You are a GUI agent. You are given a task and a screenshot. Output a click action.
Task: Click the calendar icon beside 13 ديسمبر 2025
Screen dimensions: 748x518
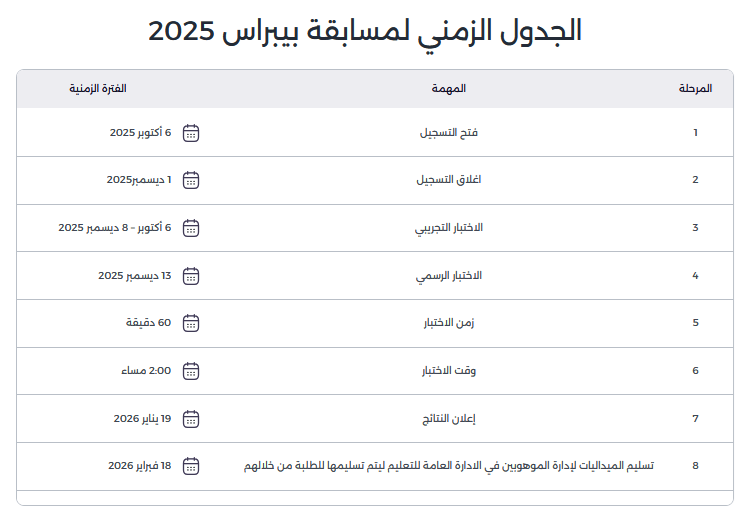point(191,275)
